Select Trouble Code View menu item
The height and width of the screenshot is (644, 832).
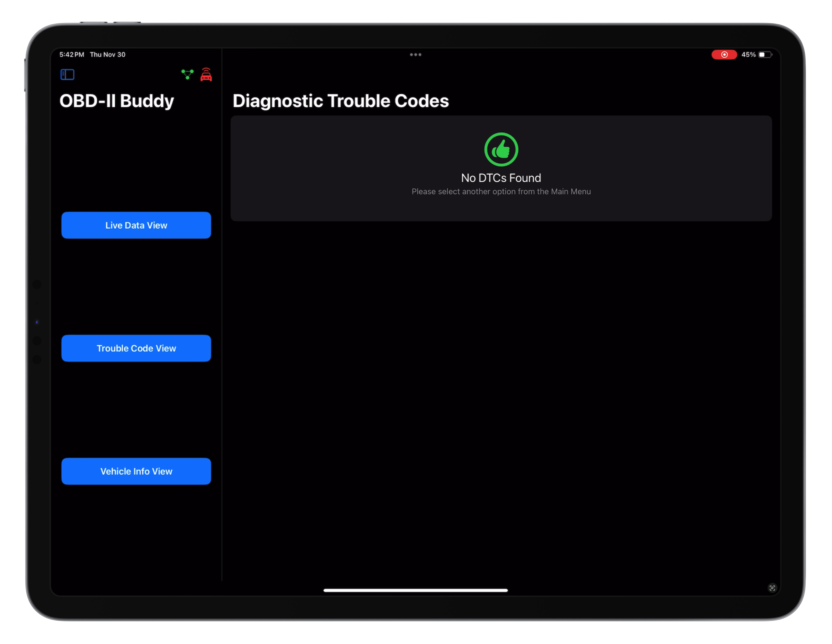[136, 348]
